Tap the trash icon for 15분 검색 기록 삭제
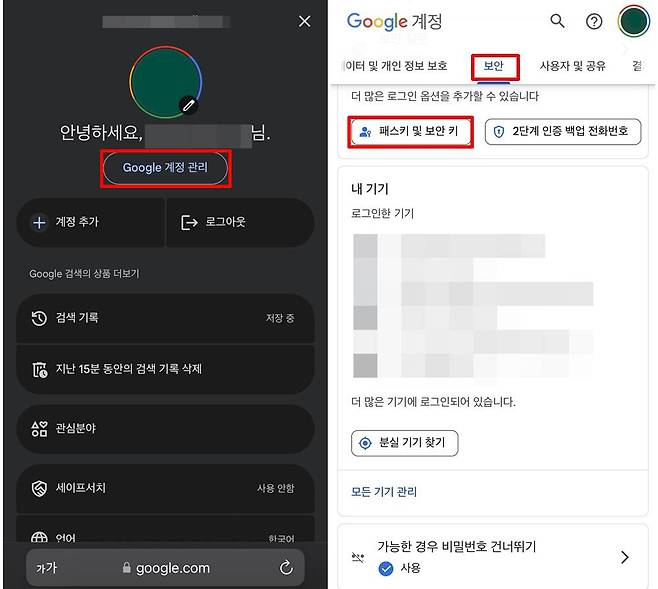This screenshot has width=658, height=589. click(x=40, y=370)
